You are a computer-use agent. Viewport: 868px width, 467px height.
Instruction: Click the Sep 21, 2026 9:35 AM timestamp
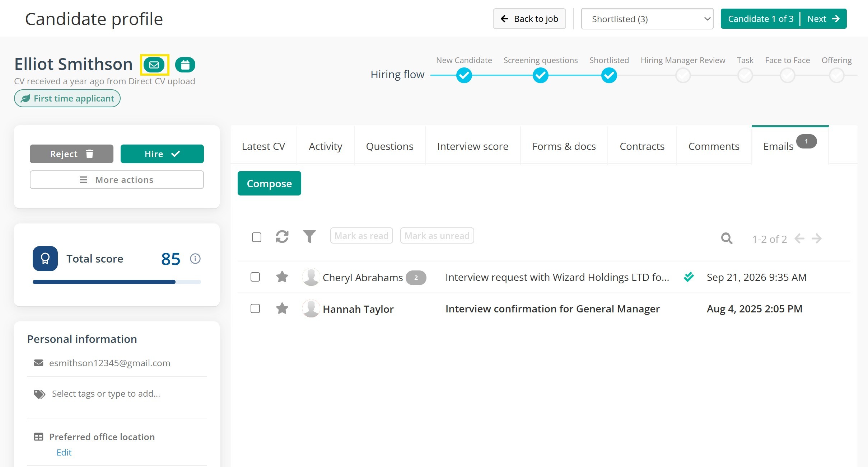click(757, 277)
